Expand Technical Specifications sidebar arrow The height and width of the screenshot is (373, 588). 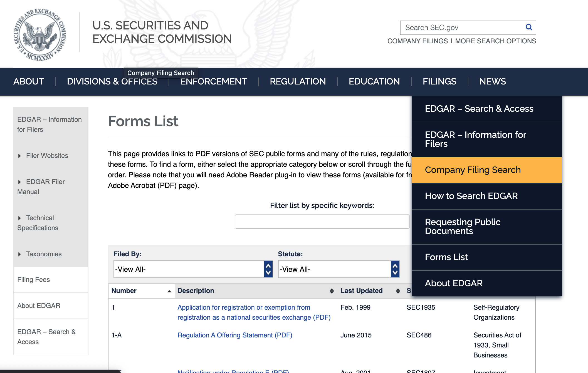pyautogui.click(x=19, y=218)
